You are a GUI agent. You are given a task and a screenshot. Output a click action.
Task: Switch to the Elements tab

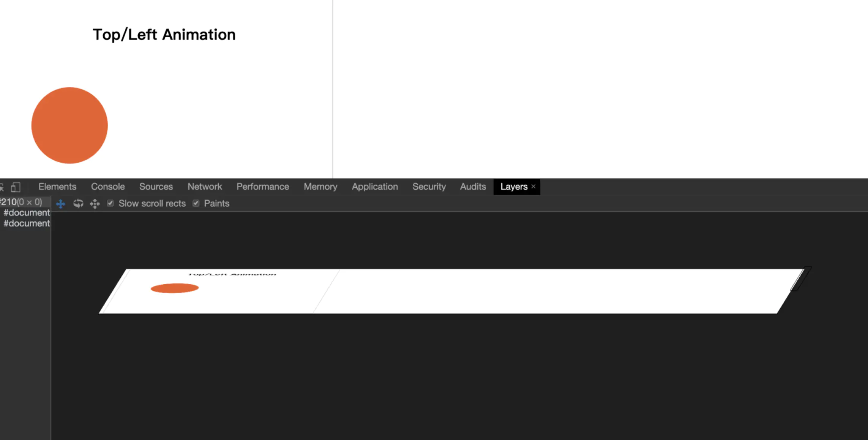pos(57,187)
